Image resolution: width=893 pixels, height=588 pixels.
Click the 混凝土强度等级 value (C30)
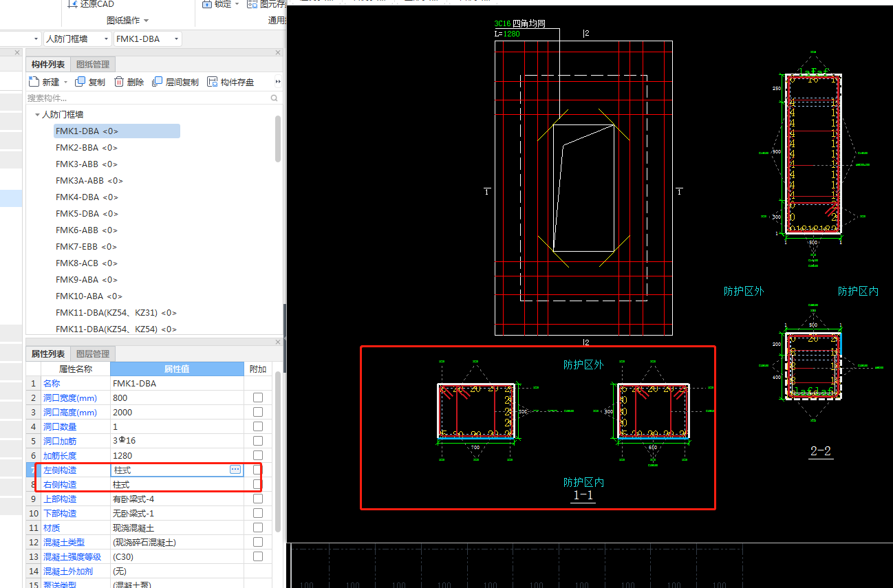177,556
